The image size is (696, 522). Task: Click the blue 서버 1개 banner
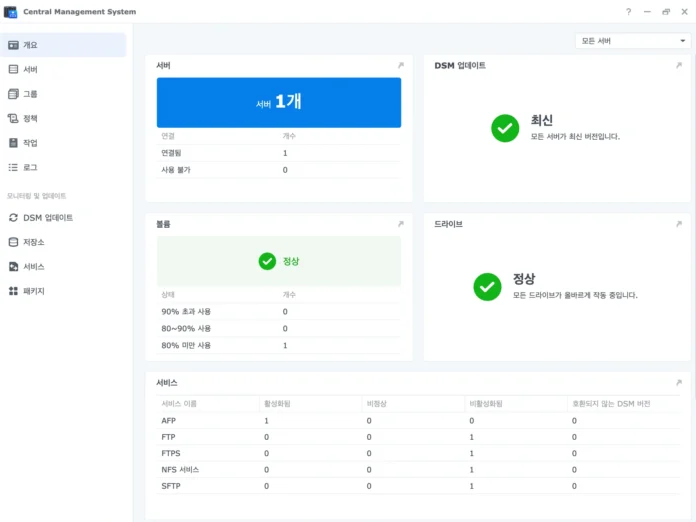pos(279,103)
